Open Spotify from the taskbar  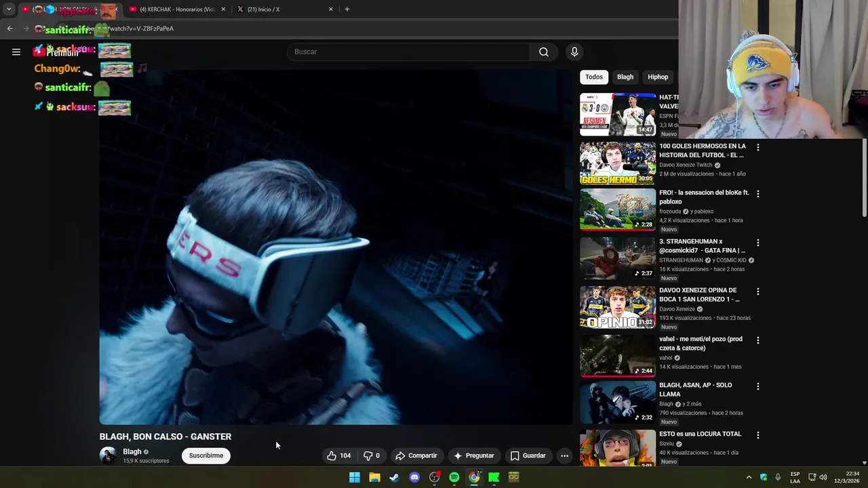[454, 477]
